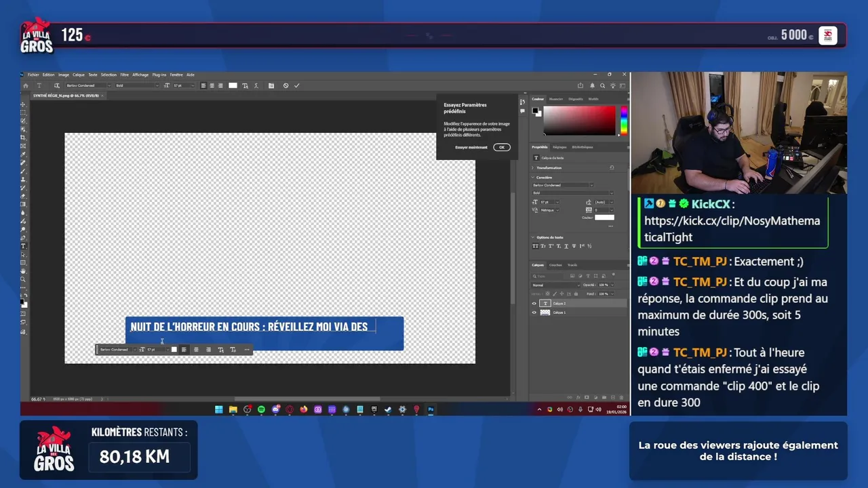This screenshot has width=868, height=488.
Task: Click the more options dots in Caractère section
Action: click(610, 226)
